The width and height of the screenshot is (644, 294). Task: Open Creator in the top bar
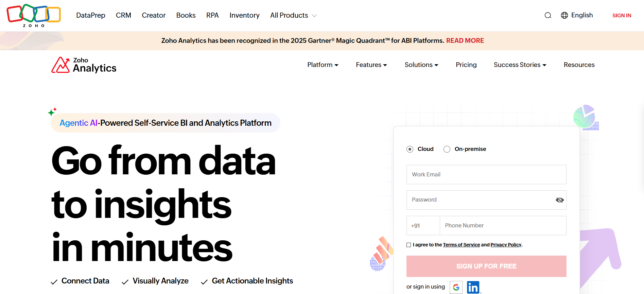click(154, 15)
